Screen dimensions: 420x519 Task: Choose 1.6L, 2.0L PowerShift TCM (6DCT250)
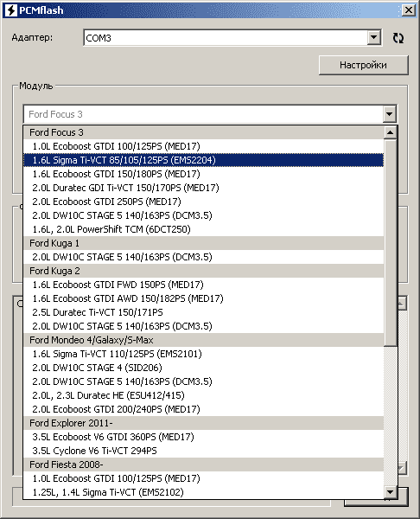pyautogui.click(x=203, y=229)
